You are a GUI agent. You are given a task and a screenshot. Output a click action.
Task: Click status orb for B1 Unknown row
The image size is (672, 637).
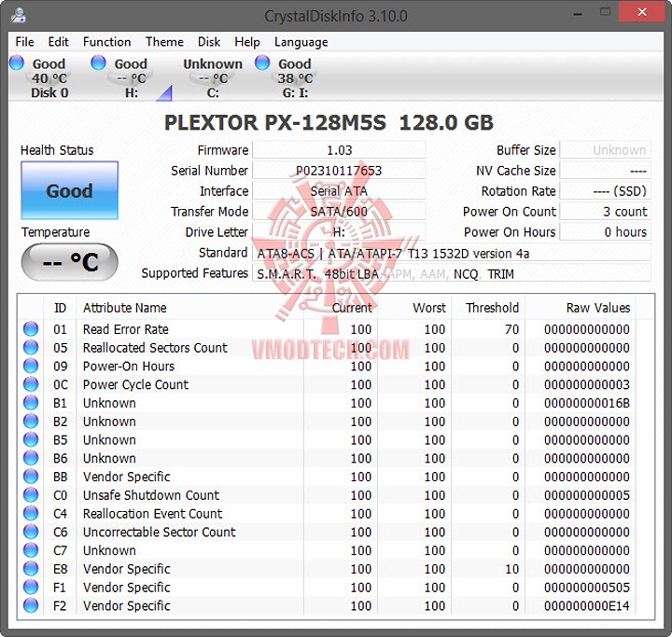click(x=31, y=403)
